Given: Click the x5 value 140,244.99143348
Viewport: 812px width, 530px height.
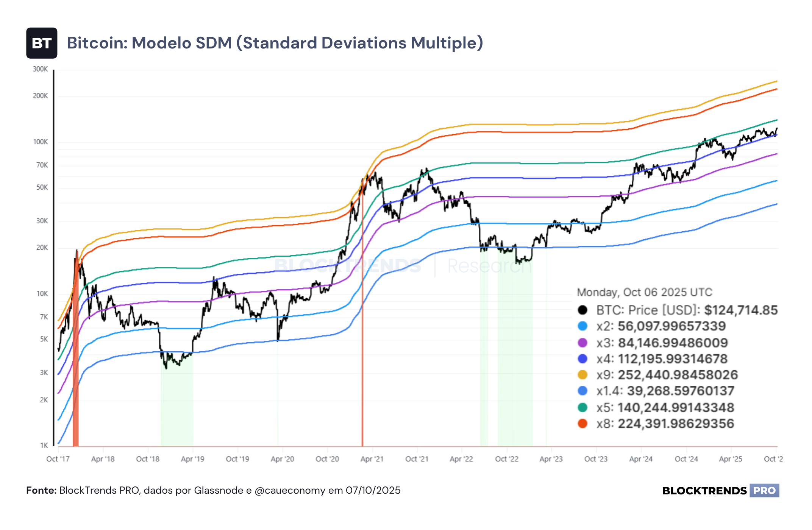Looking at the screenshot, I should pos(676,407).
